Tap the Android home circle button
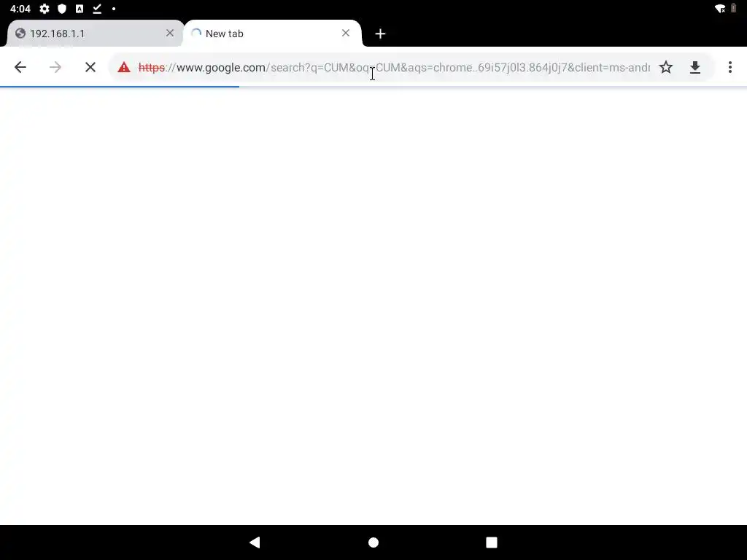The width and height of the screenshot is (747, 560). pyautogui.click(x=373, y=542)
